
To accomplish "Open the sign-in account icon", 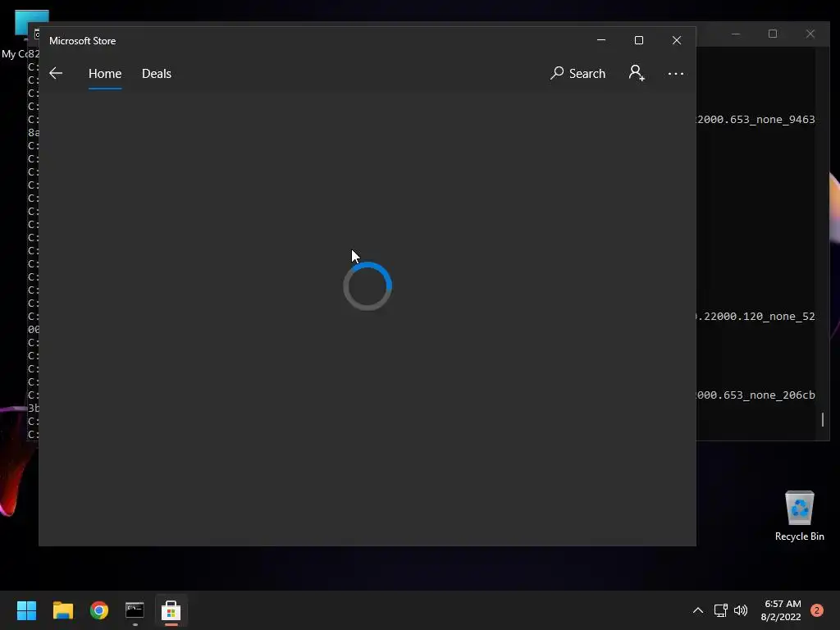I will [637, 73].
